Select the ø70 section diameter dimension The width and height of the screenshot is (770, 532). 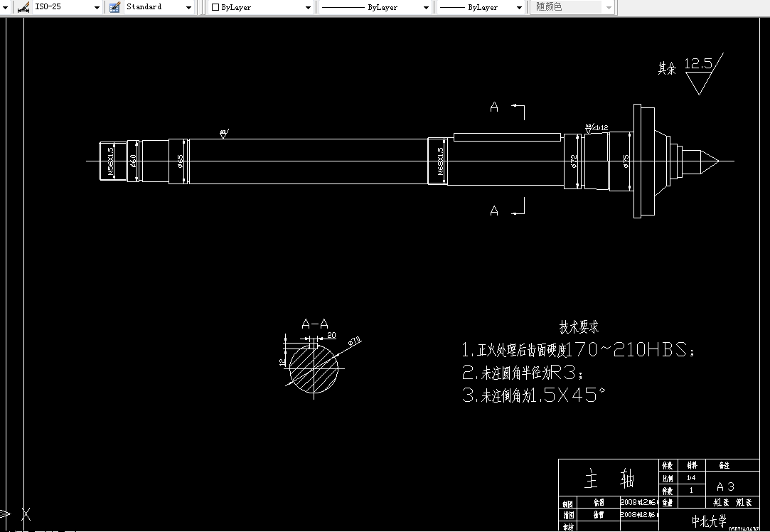coord(354,341)
